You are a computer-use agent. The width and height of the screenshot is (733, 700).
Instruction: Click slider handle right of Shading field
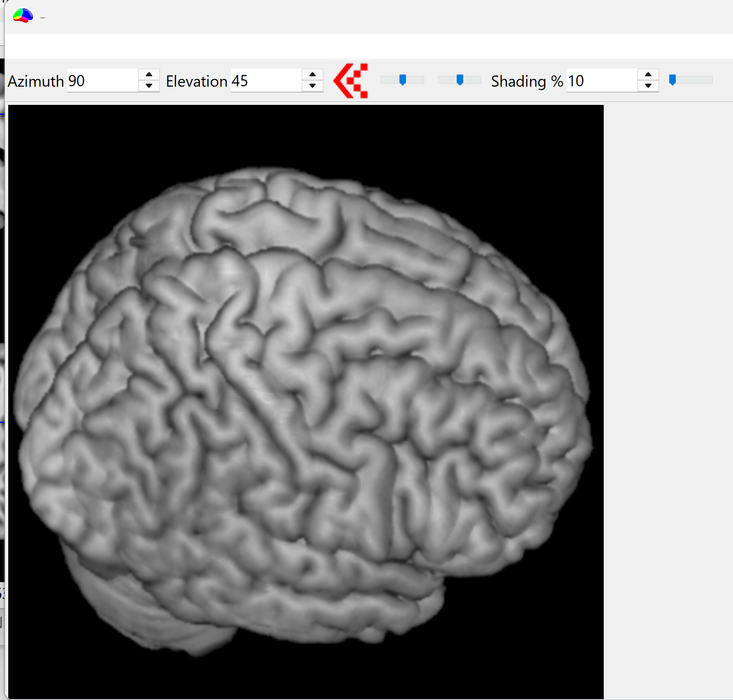pyautogui.click(x=672, y=80)
